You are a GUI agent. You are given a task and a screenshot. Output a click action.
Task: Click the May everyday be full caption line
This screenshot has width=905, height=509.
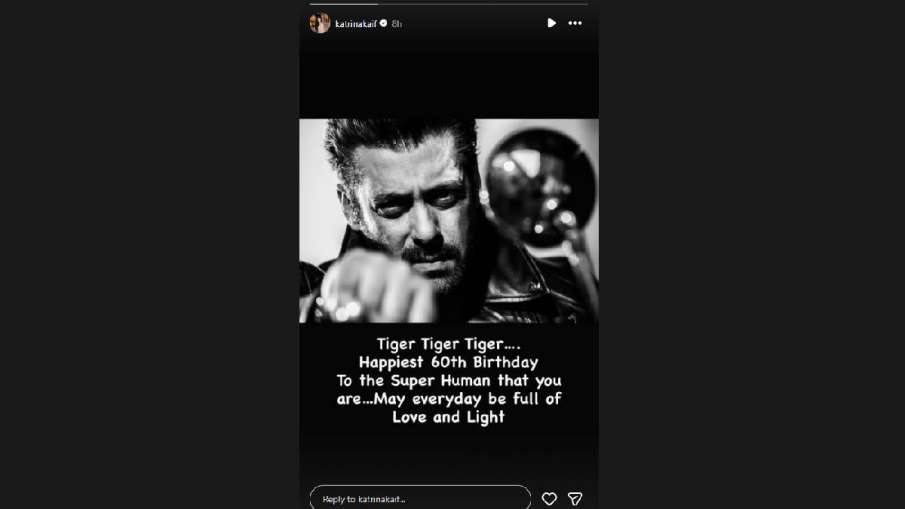click(448, 399)
